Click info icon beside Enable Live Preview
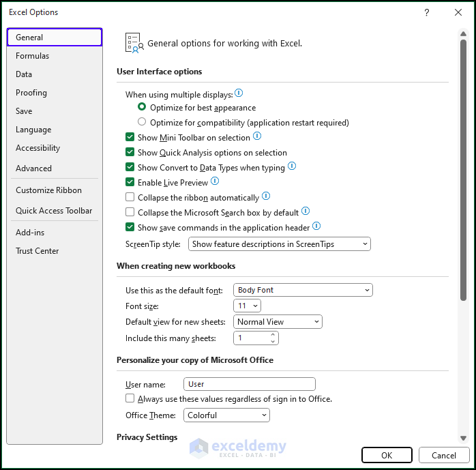Screen dimensions: 476x470 point(215,181)
